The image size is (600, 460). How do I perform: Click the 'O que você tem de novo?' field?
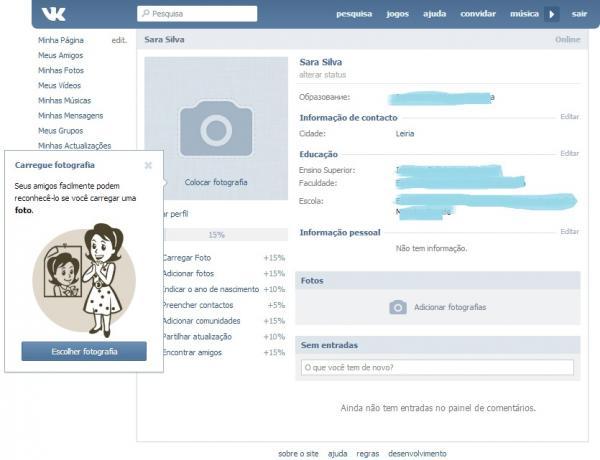437,368
